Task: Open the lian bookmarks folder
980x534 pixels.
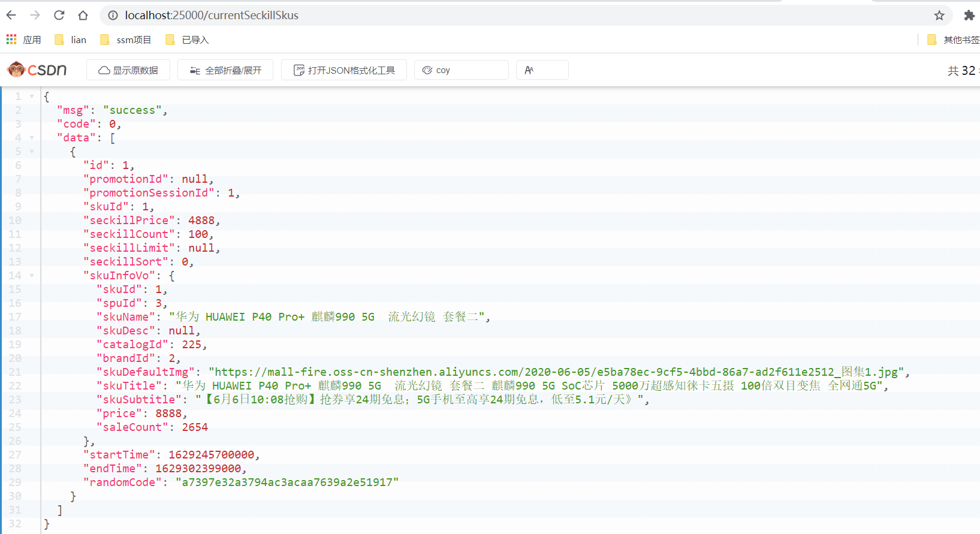Action: click(x=70, y=40)
